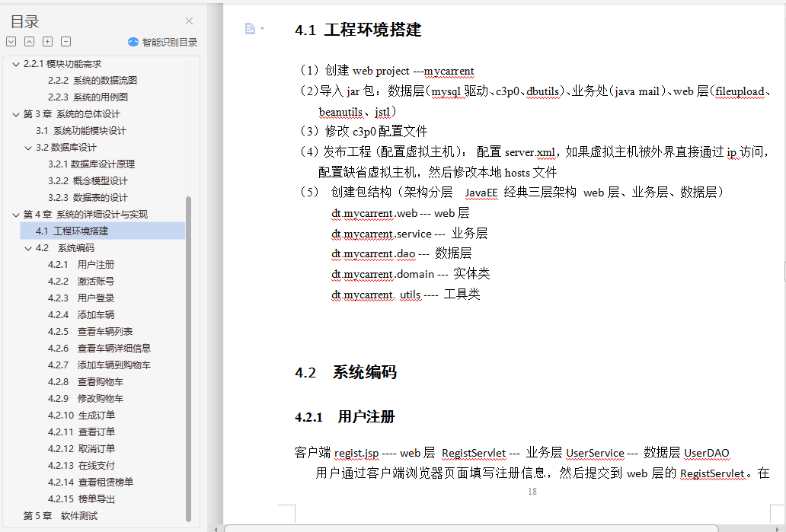786x532 pixels.
Task: Click the 目录 pane vertical scrollbar
Action: coord(188,358)
